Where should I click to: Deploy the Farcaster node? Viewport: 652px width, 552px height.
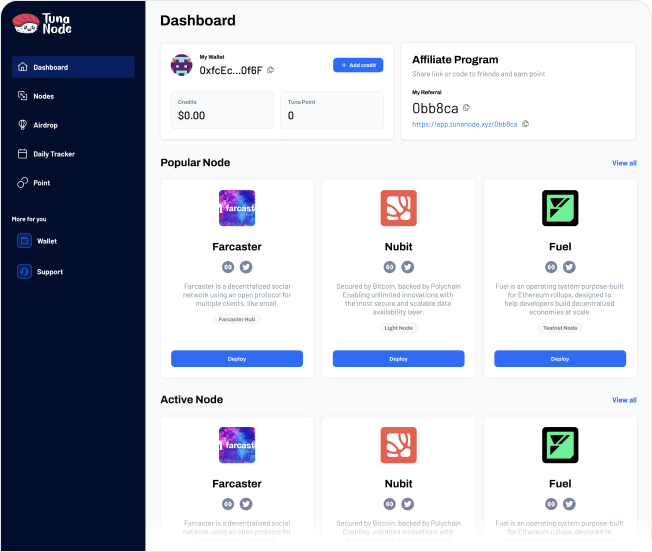pos(237,358)
